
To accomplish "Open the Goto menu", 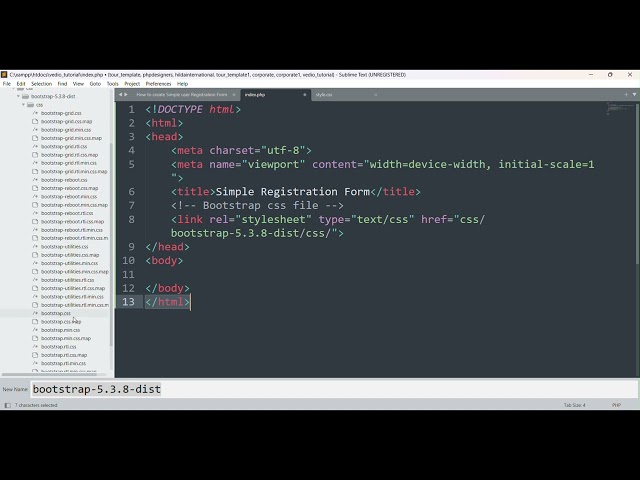I will coord(95,84).
